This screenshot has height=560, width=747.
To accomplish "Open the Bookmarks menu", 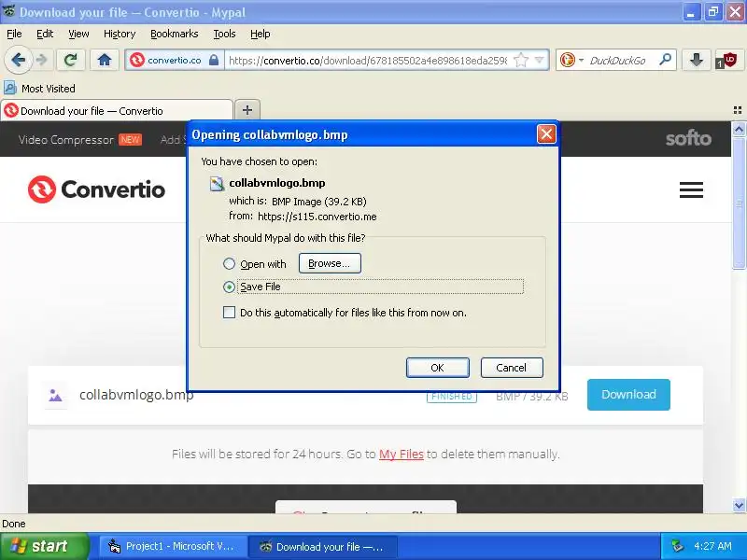I will pyautogui.click(x=175, y=34).
